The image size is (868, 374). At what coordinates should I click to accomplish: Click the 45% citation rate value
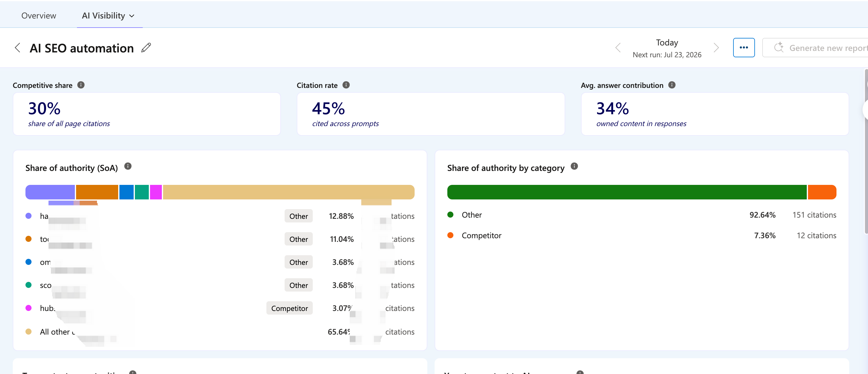[329, 109]
